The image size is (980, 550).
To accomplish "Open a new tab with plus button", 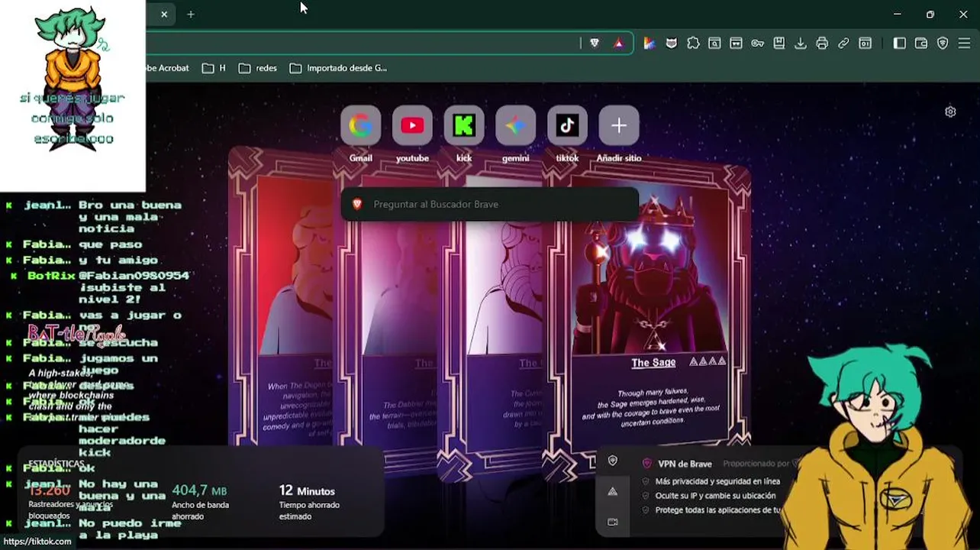I will pyautogui.click(x=191, y=15).
